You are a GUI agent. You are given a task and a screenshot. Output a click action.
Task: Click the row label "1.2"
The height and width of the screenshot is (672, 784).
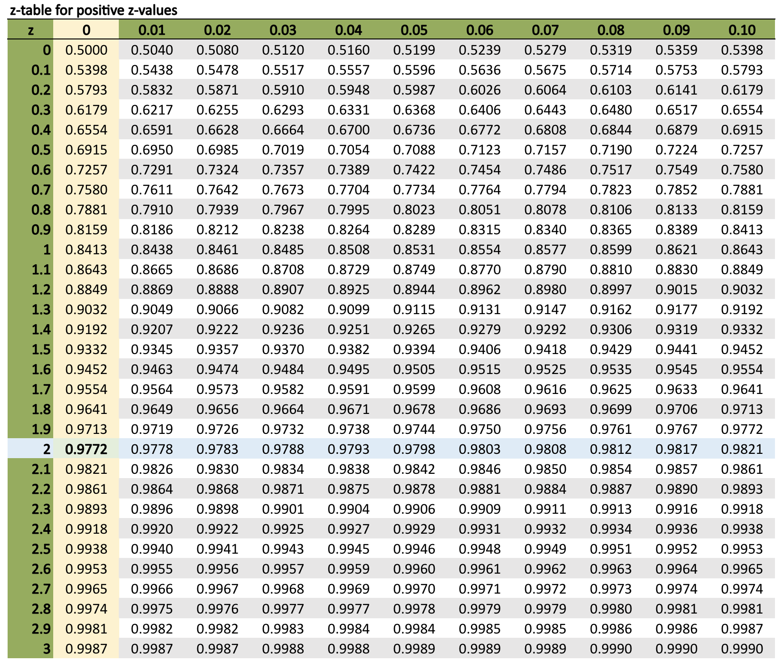(30, 289)
